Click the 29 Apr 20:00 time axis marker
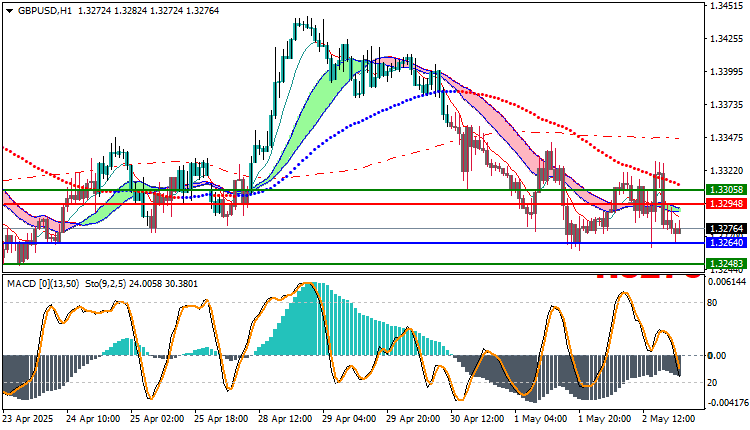750x430 pixels. pyautogui.click(x=413, y=419)
